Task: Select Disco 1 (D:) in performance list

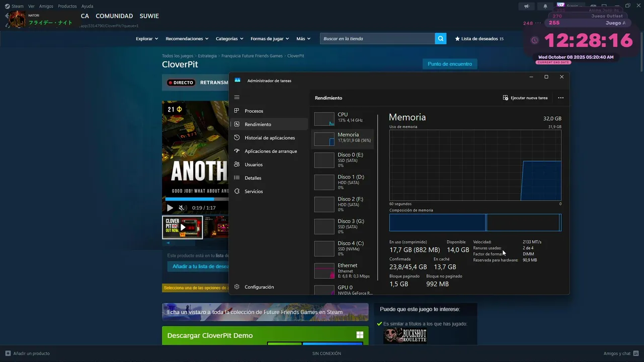Action: (x=343, y=182)
